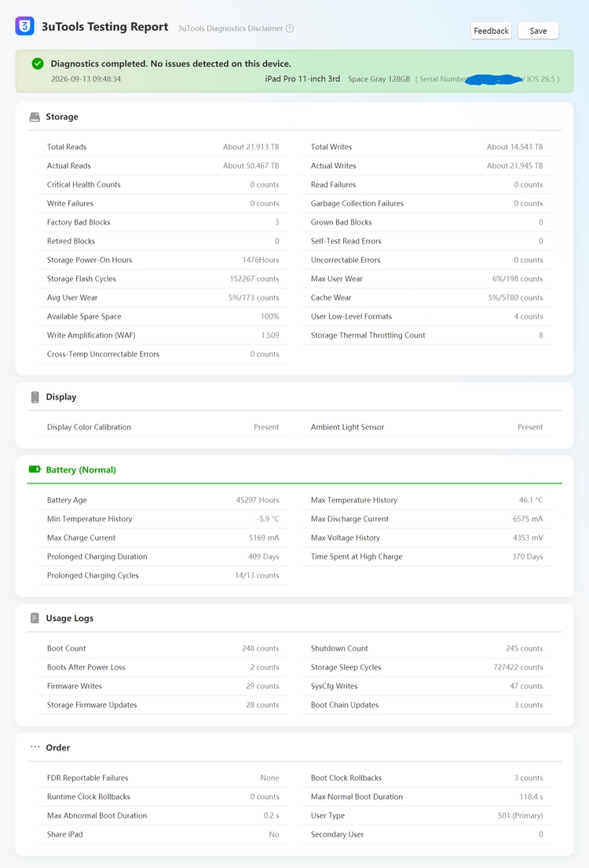589x868 pixels.
Task: Click the Max Temperature History 46.1 °C value
Action: pyautogui.click(x=531, y=500)
